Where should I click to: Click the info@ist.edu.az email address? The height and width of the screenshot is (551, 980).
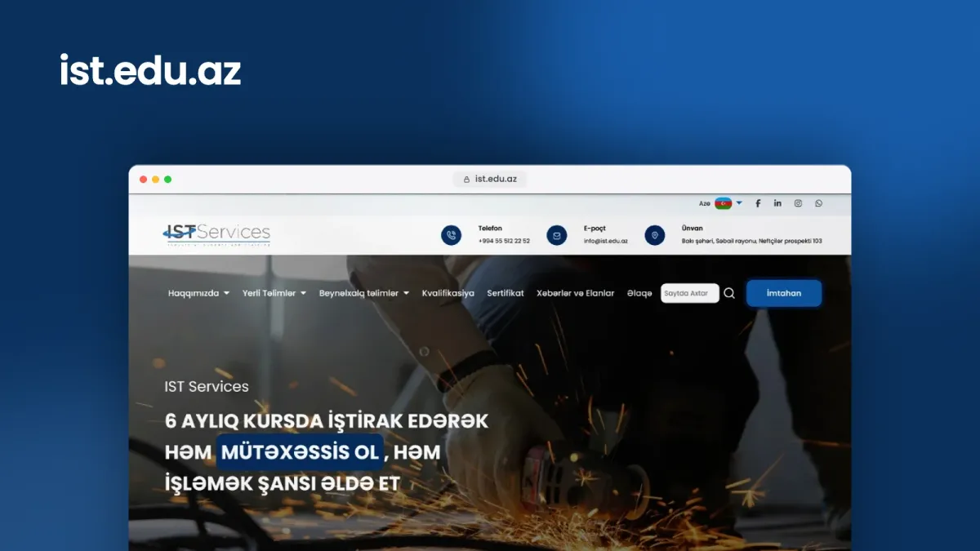pos(606,241)
